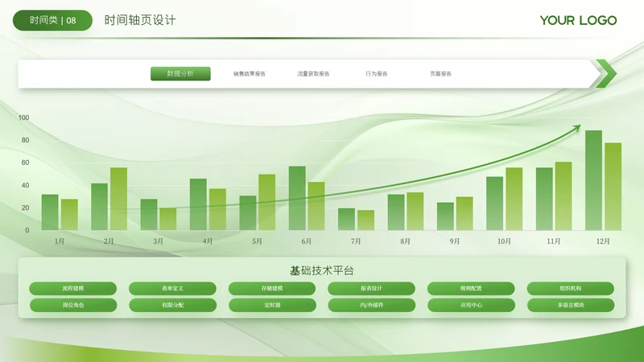
Task: Select the 数据分析 tab
Action: (x=180, y=74)
